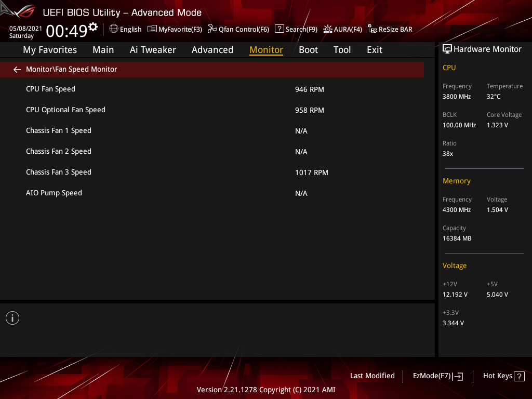Click N/A value for Chassis Fan 1
This screenshot has height=399, width=532.
pyautogui.click(x=301, y=131)
